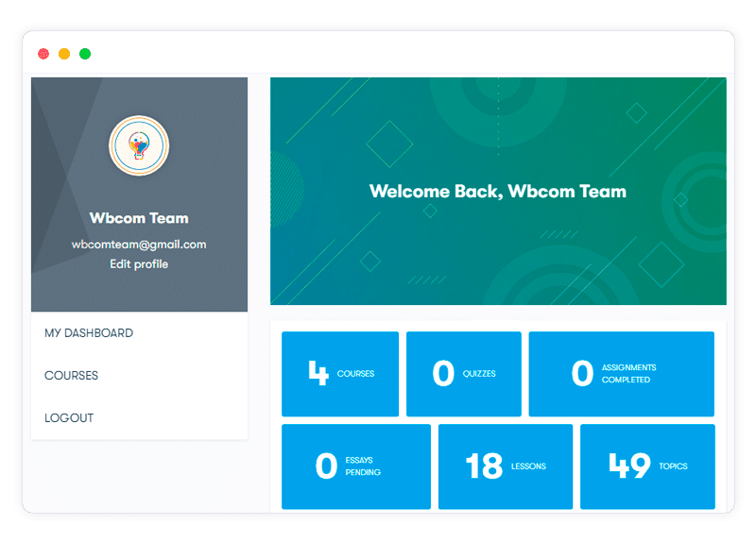Click the red close window dot
Screen dimensions: 756x542
[x=43, y=54]
